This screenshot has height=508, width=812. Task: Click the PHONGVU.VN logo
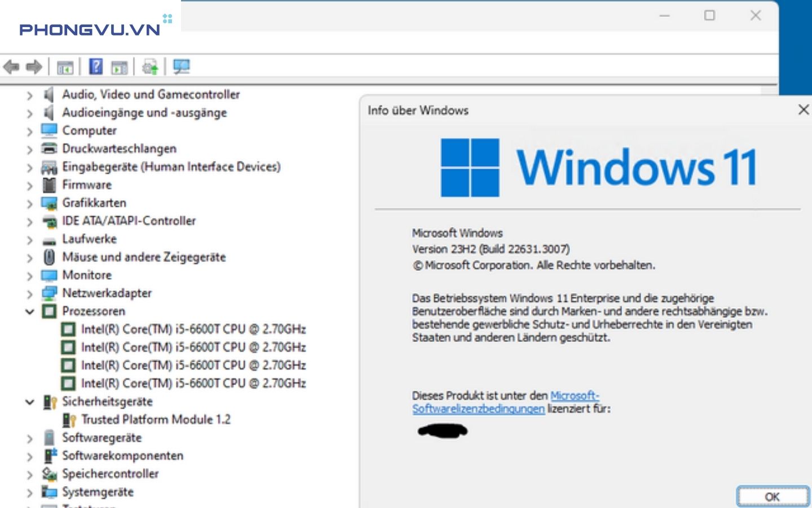tap(87, 29)
